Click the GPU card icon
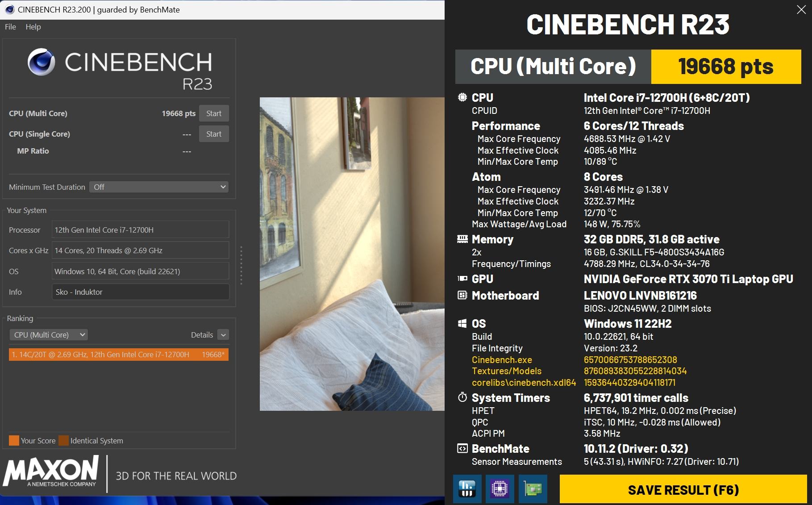This screenshot has height=505, width=812. point(462,279)
